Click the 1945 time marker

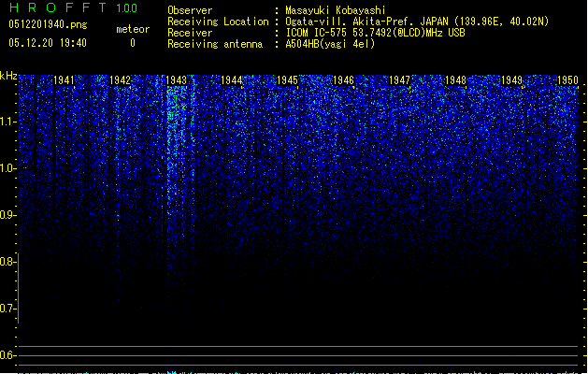[288, 80]
